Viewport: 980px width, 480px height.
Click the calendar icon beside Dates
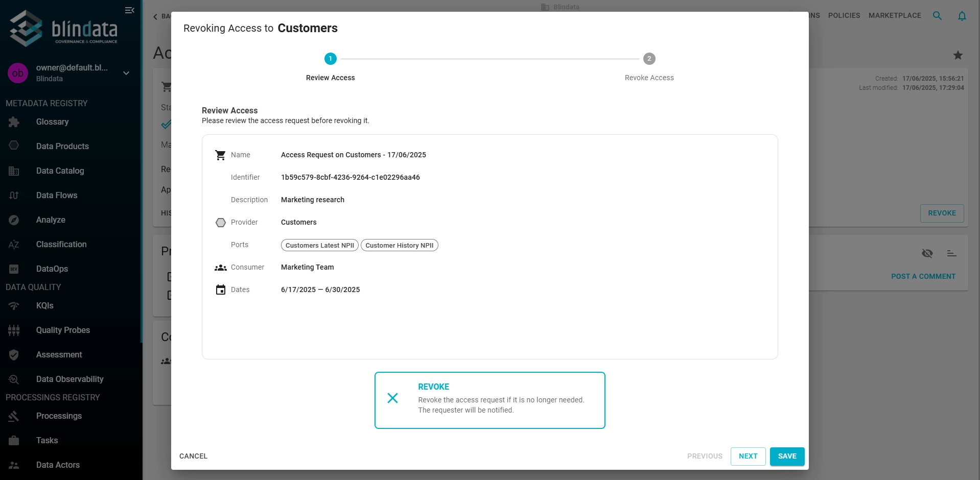pos(220,290)
